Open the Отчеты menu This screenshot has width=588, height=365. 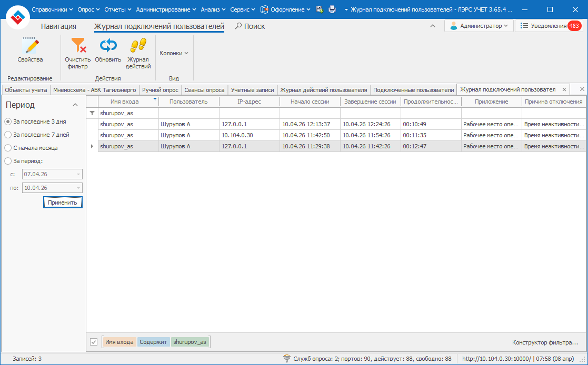[x=117, y=9]
